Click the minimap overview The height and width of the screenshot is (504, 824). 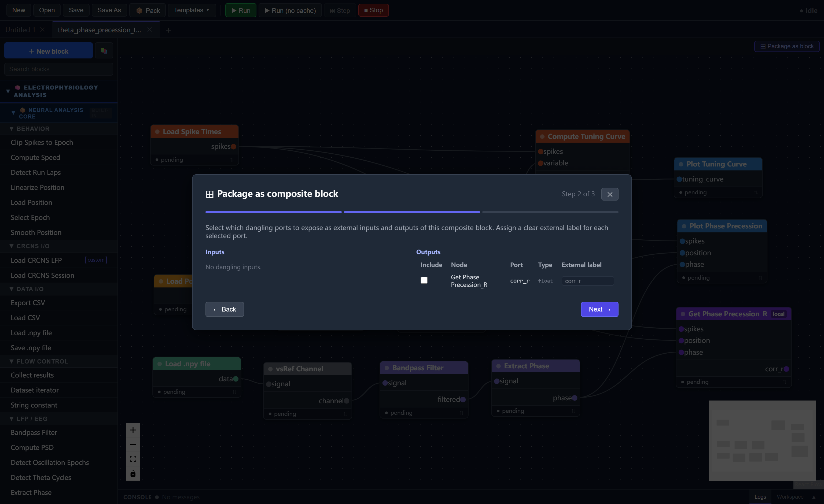tap(762, 440)
